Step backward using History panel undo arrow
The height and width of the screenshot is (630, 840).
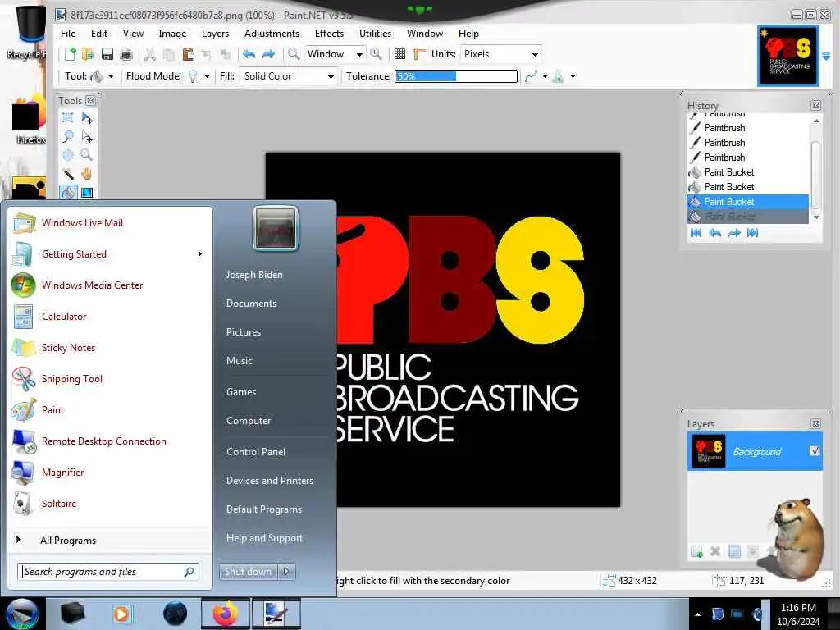(x=714, y=232)
